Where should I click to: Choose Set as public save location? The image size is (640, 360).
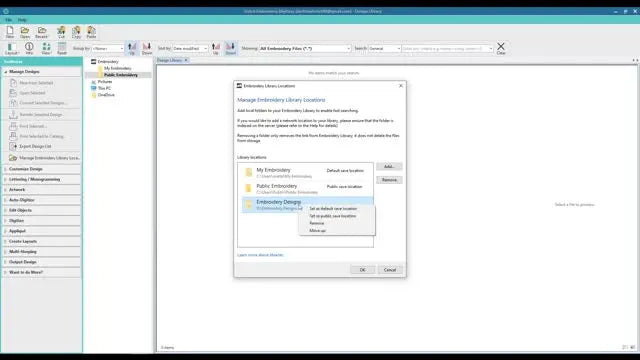point(333,216)
